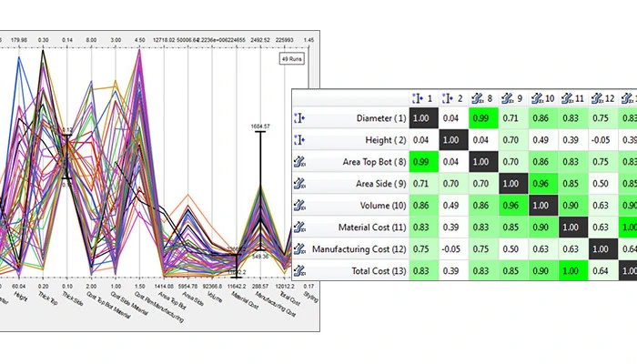Click the response icon beside Manufacturing Cost row
This screenshot has height=364, width=637.
[x=299, y=249]
